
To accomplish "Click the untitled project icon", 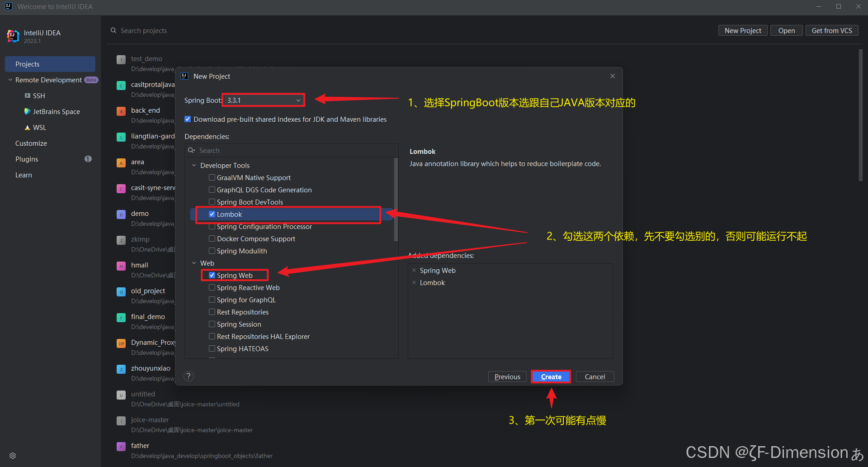I will click(121, 395).
